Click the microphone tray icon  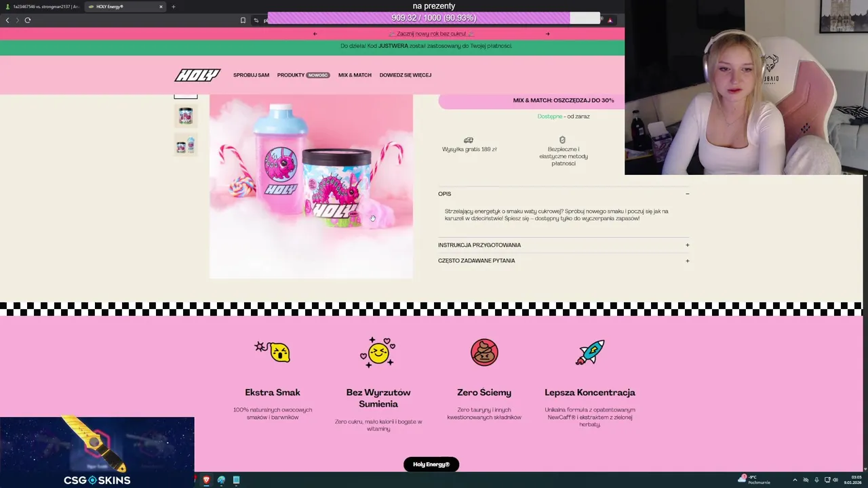[816, 480]
